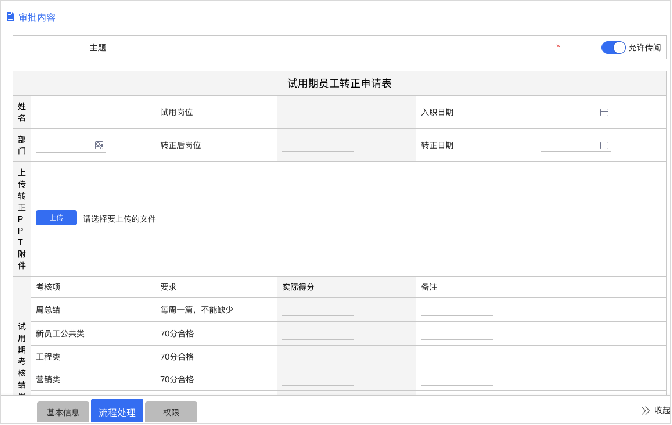The image size is (672, 425).
Task: Click the 新员工公共类 row label
Action: (x=60, y=334)
